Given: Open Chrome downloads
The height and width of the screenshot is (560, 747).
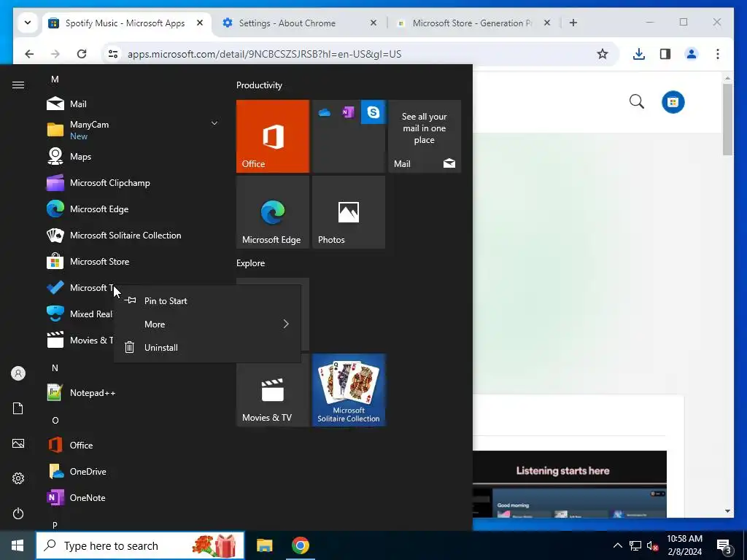Looking at the screenshot, I should click(x=639, y=54).
